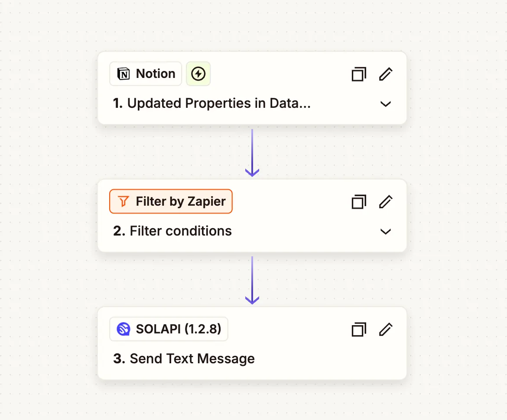
Task: Duplicate the Filter conditions step
Action: coord(358,202)
